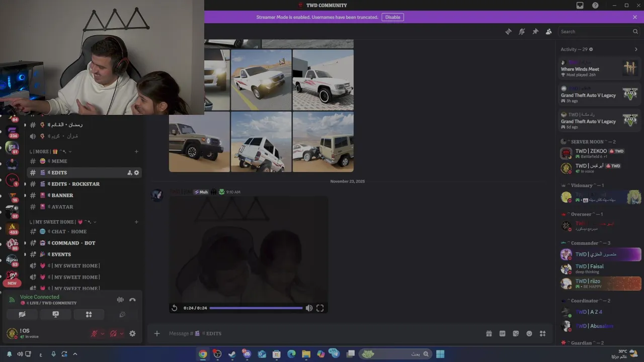Mute the video volume icon
644x362 pixels.
(309, 308)
